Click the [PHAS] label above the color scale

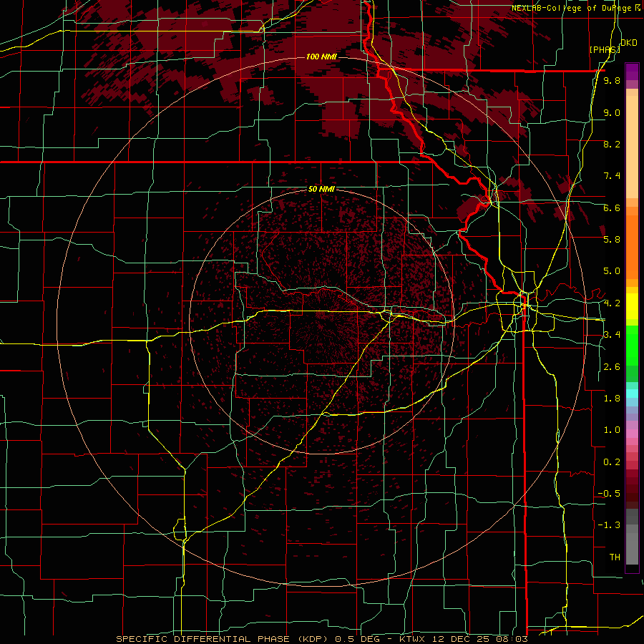(x=605, y=49)
